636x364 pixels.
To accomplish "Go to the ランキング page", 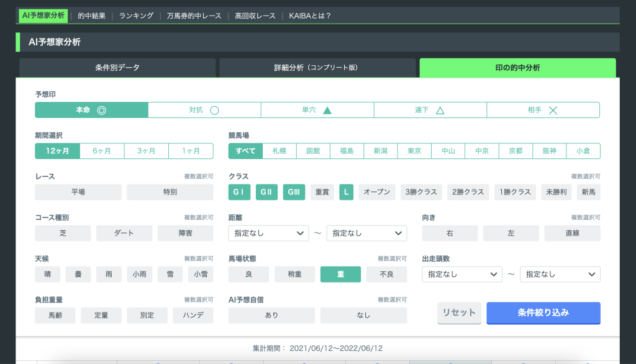I will 136,16.
